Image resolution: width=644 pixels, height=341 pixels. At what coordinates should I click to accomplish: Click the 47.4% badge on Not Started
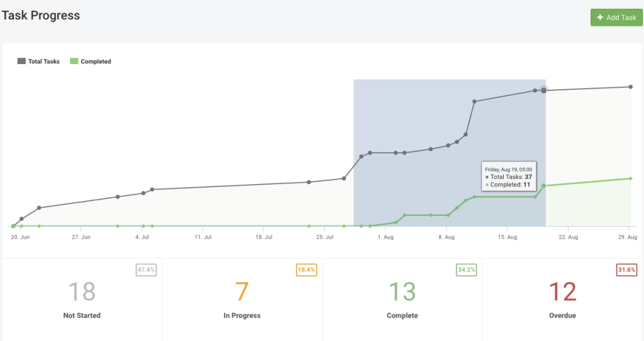point(146,269)
